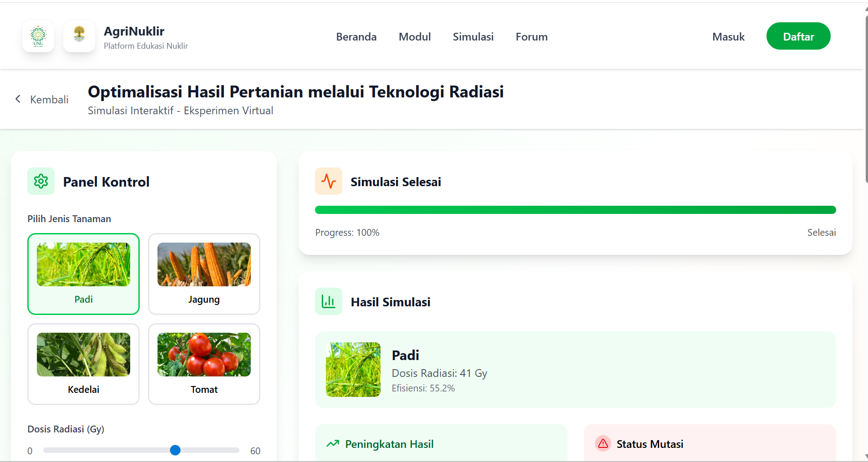Click the back chevron arrow icon

[18, 99]
